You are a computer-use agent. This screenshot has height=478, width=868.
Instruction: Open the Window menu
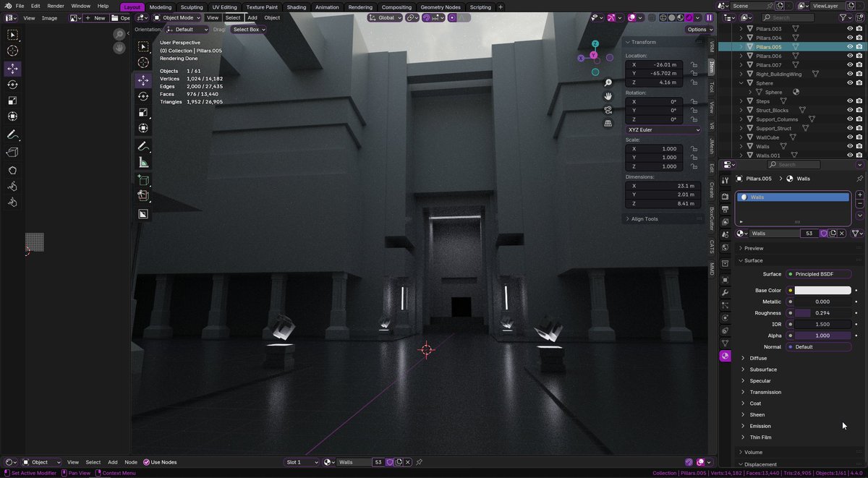coord(81,6)
